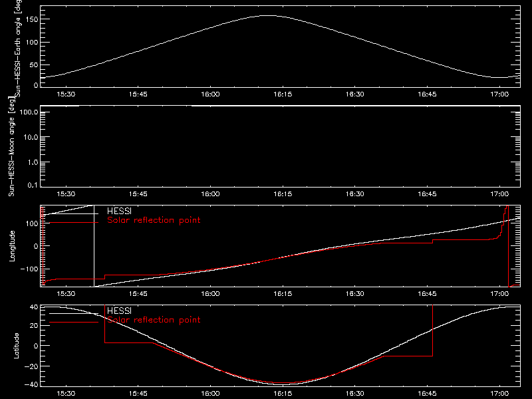Select the 16:30 label under Latitude plot

pos(355,393)
